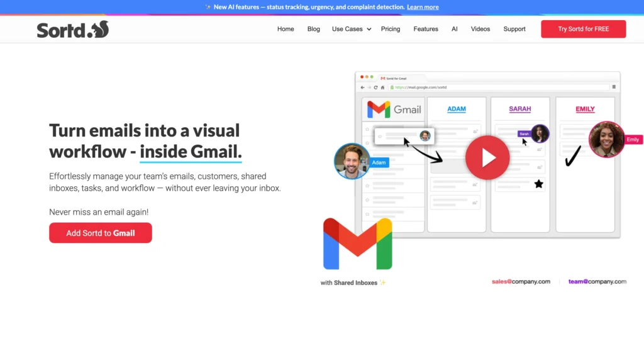Screen dimensions: 644x348
Task: Click the home icon in mock browser
Action: pos(382,87)
